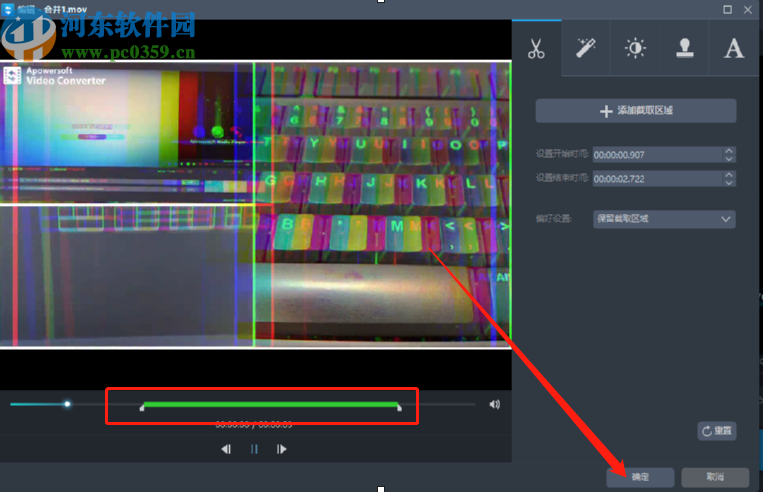This screenshot has height=492, width=763.
Task: Click the start time field 00:00:00.907
Action: click(x=658, y=155)
